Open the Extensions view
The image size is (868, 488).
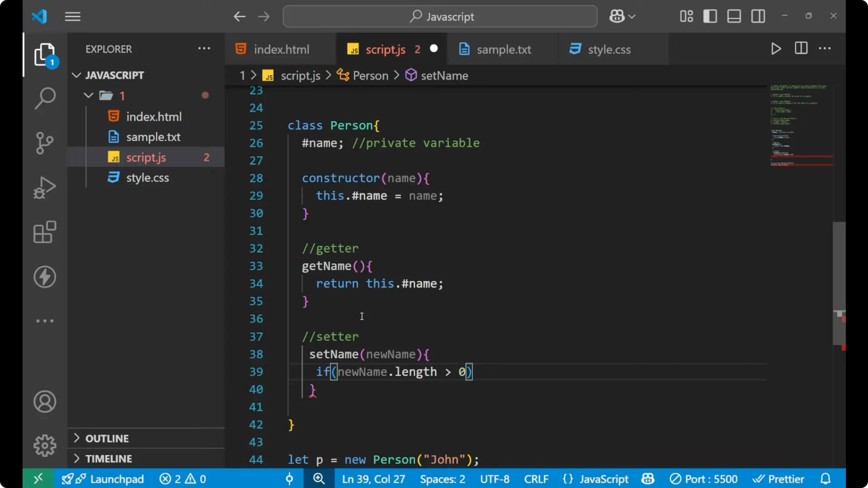pyautogui.click(x=44, y=232)
